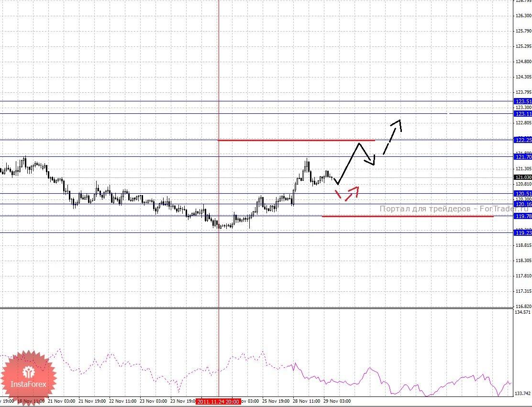Click the 22 Nov 11:00 time label
This screenshot has width=532, height=407.
pyautogui.click(x=123, y=401)
